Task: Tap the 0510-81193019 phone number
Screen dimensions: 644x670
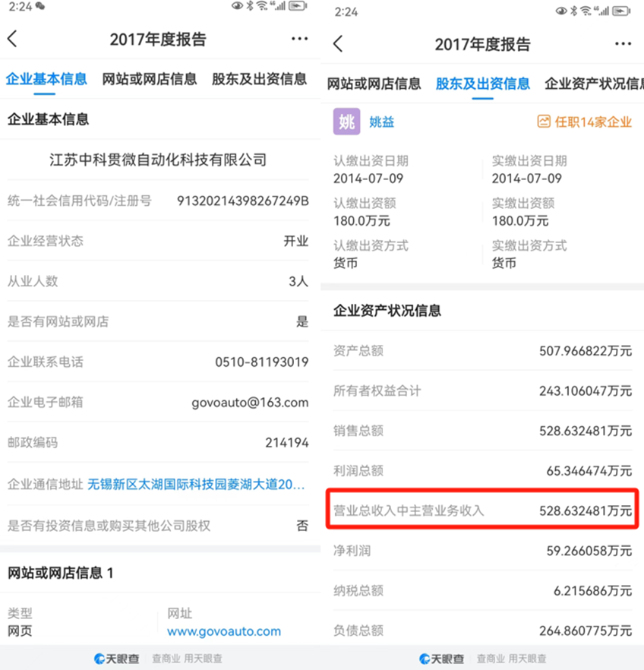Action: [262, 362]
